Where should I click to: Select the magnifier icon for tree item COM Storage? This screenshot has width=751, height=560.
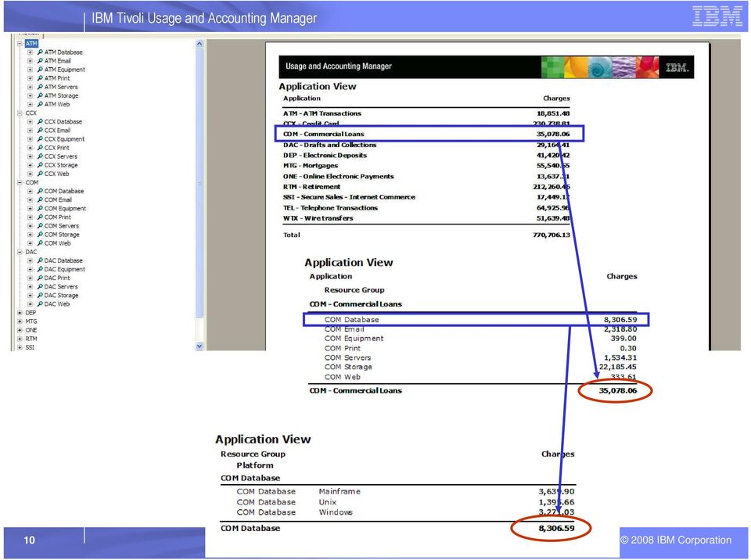tap(40, 235)
